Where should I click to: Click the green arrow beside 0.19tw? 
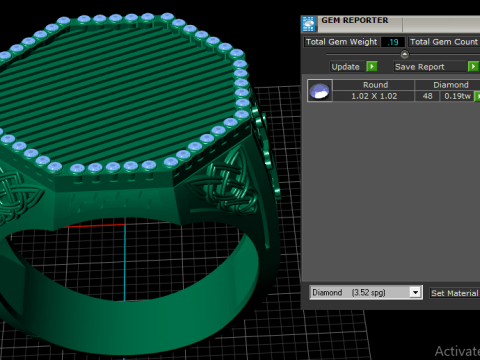pos(477,96)
